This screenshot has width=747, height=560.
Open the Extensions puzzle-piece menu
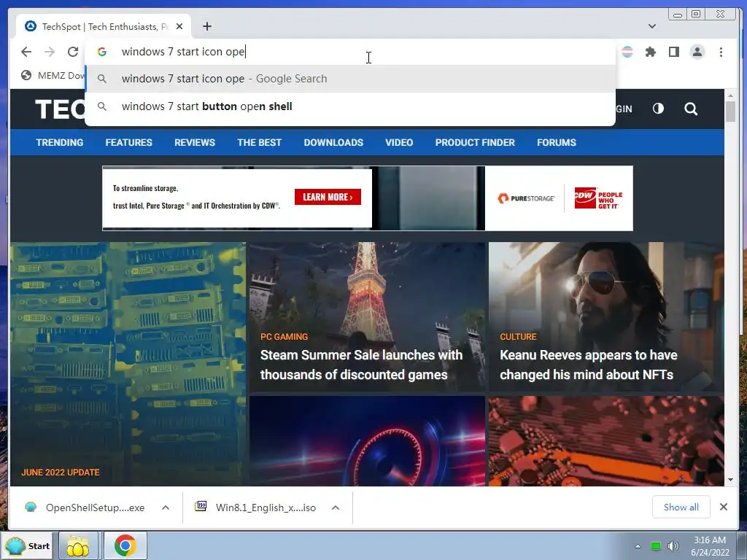pyautogui.click(x=650, y=52)
